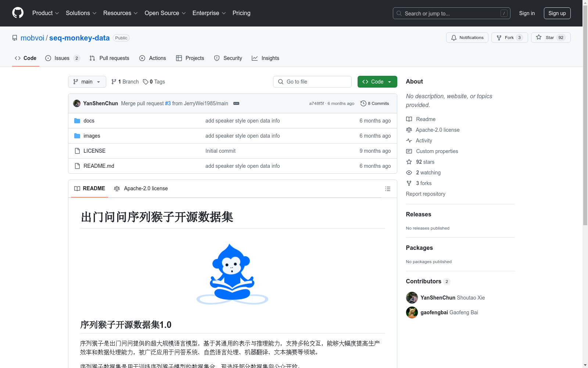This screenshot has height=368, width=588.
Task: Open the Insights tab
Action: (265, 58)
